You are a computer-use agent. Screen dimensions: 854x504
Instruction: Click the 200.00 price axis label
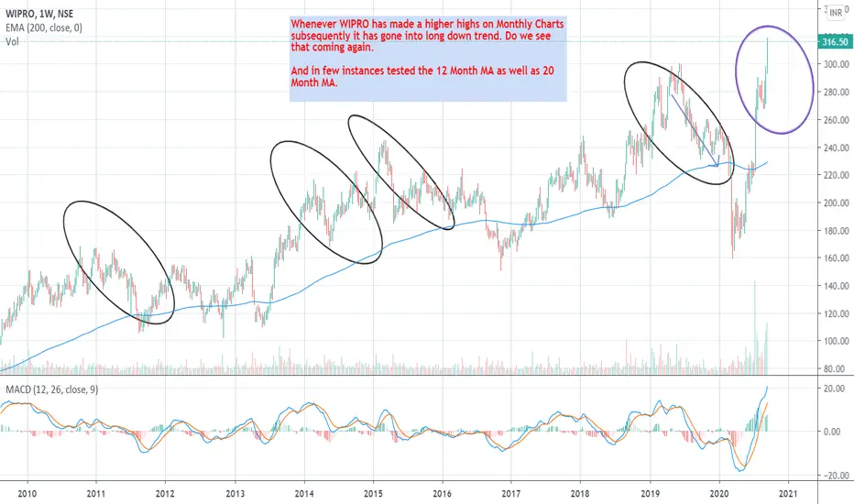(836, 203)
